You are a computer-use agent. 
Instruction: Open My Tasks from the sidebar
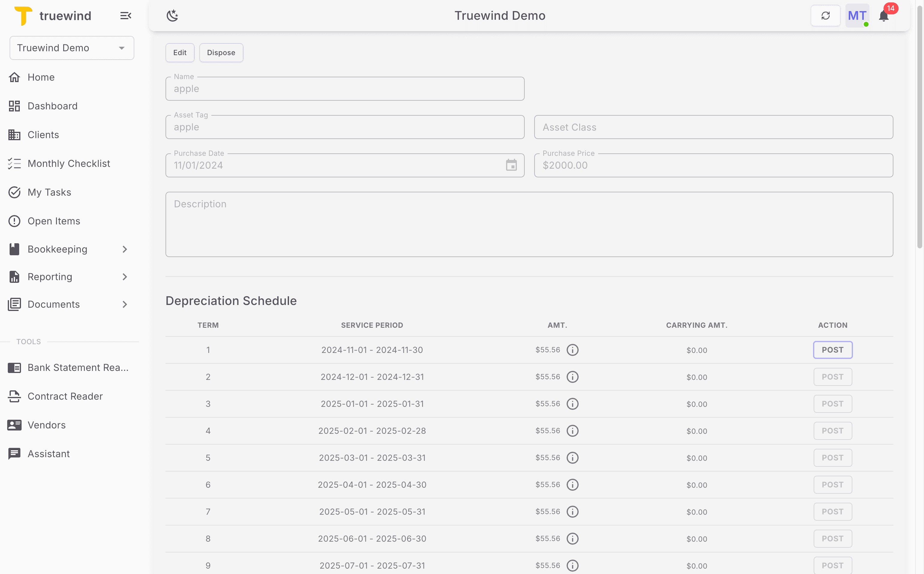click(49, 192)
